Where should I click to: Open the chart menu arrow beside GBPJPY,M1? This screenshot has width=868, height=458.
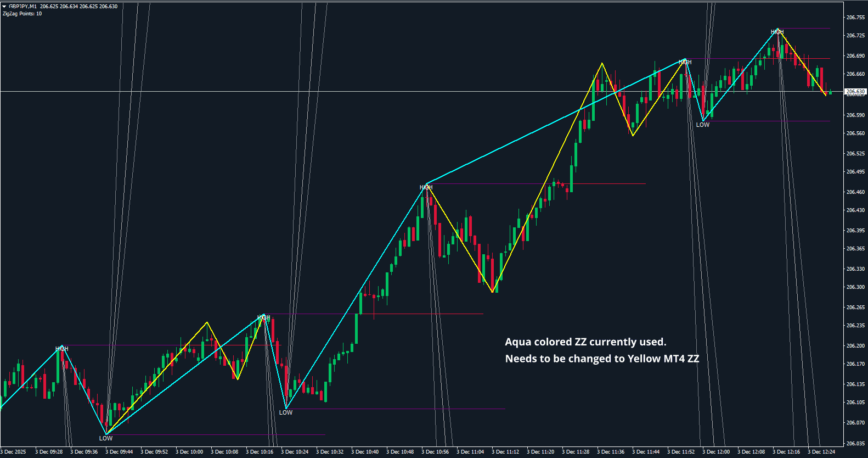point(4,7)
